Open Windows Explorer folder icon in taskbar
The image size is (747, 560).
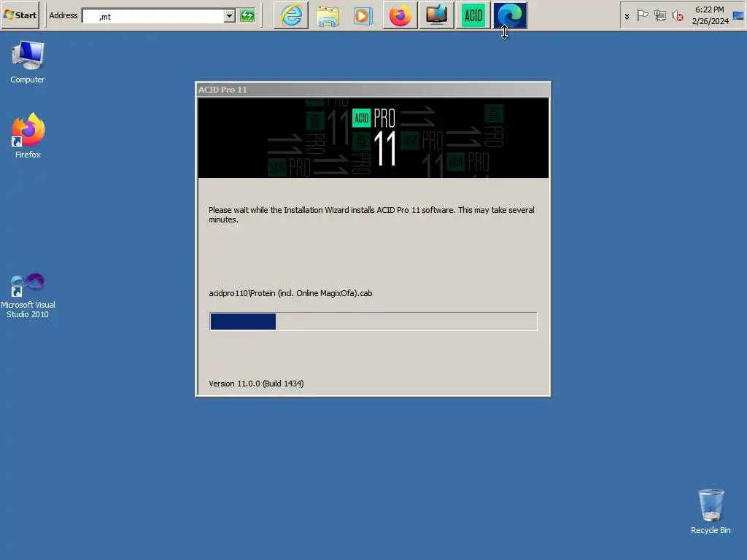(x=328, y=16)
